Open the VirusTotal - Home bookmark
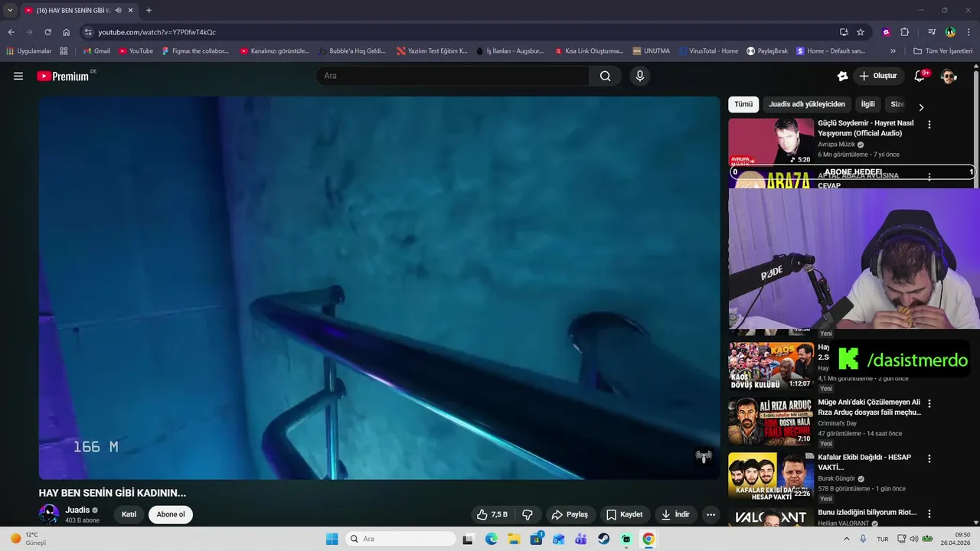The width and height of the screenshot is (980, 551). point(707,51)
